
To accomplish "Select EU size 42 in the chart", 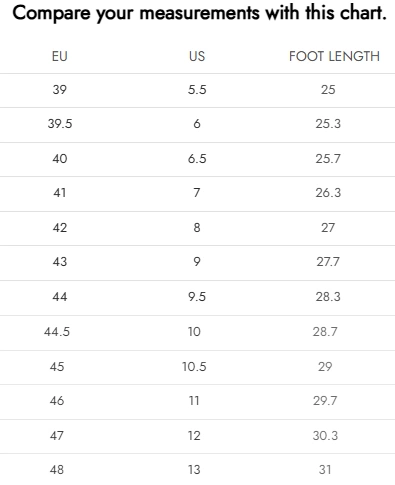I will (60, 228).
